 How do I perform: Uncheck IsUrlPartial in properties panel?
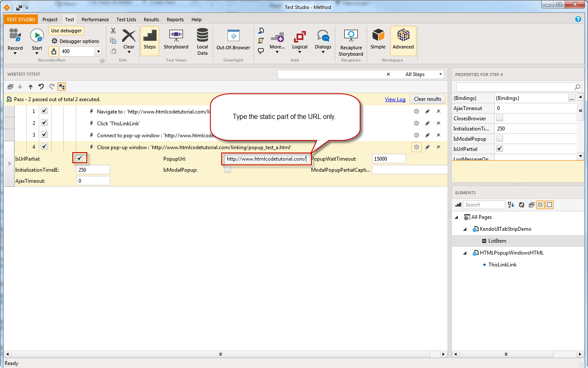500,149
